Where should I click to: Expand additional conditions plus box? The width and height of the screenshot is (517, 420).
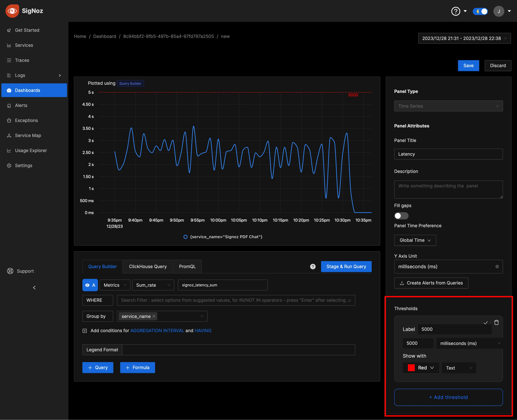pos(84,331)
